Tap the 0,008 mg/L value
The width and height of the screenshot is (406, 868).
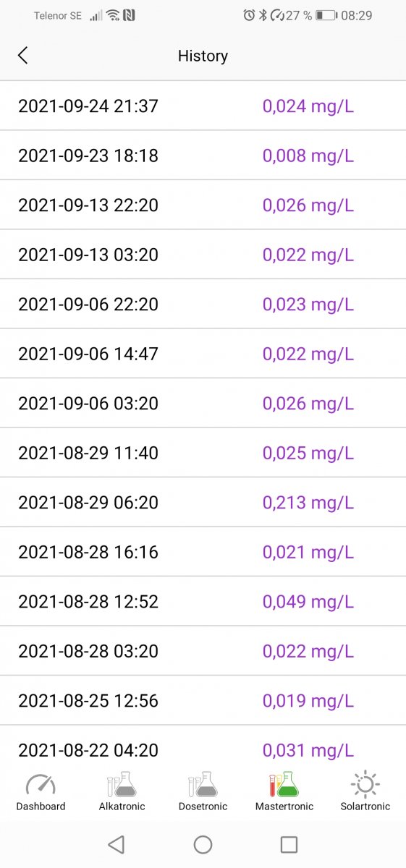308,156
